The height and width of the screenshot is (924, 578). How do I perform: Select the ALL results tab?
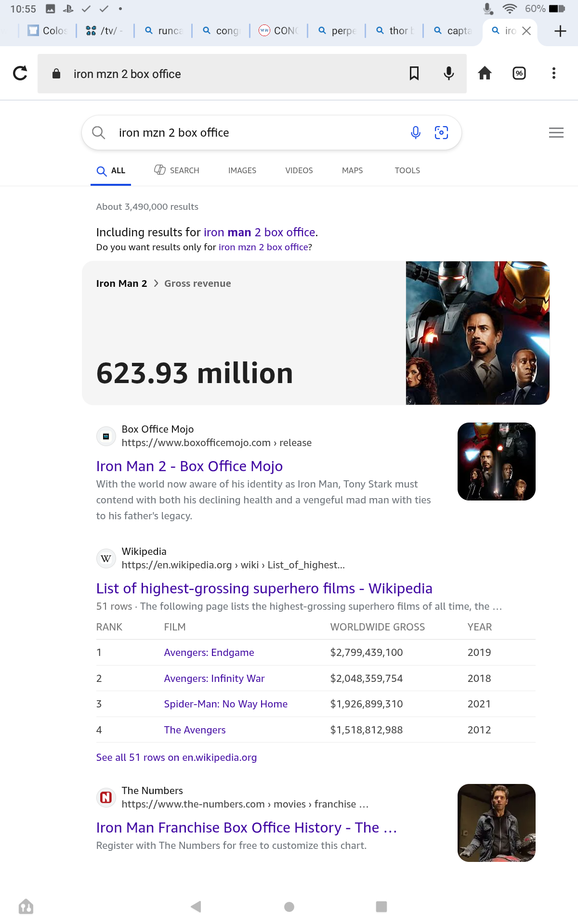click(111, 171)
